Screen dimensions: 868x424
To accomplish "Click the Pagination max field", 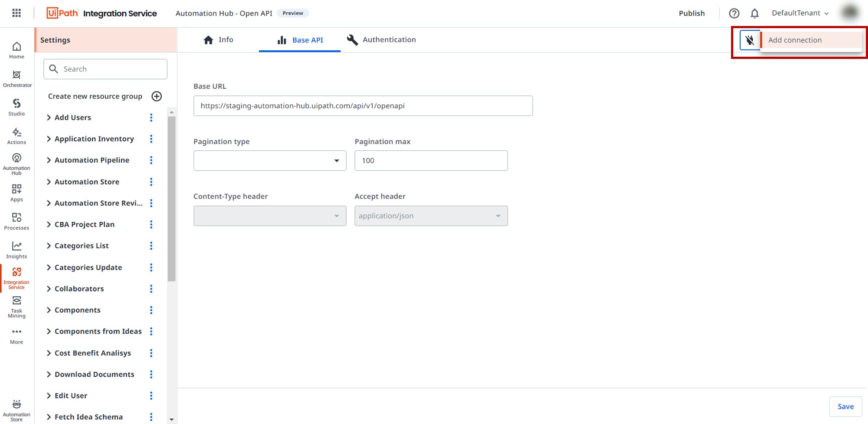I will click(x=431, y=161).
